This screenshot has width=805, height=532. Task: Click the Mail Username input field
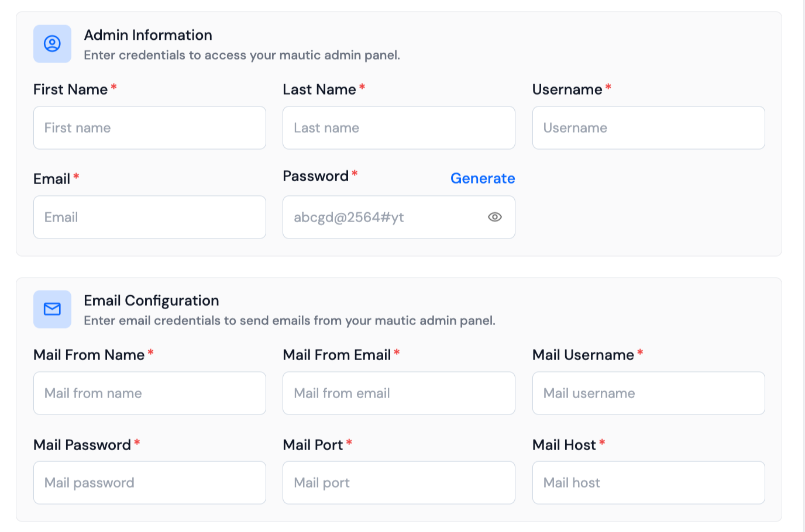click(x=648, y=393)
